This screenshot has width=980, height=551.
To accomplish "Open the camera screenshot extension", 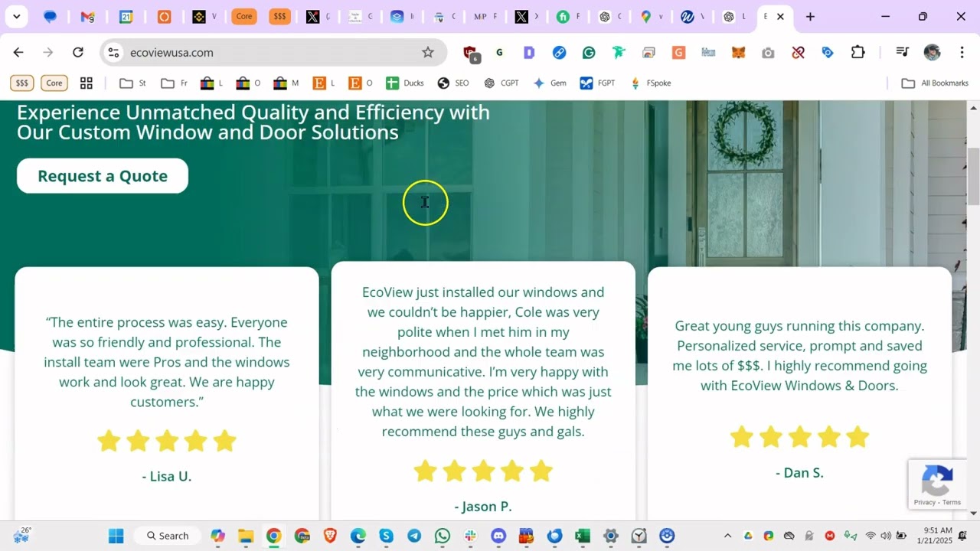I will click(x=768, y=52).
